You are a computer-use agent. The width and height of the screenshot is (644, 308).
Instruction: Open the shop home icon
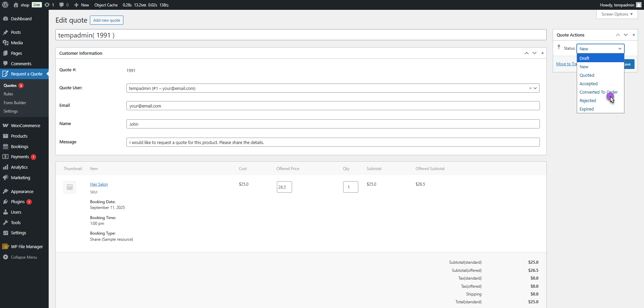pyautogui.click(x=16, y=5)
